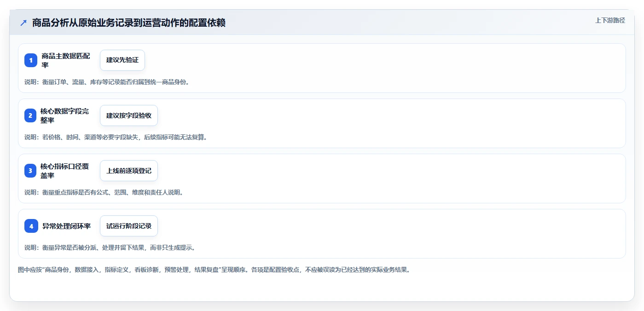Click the 上下游路径 label
644x311 pixels.
[x=610, y=20]
